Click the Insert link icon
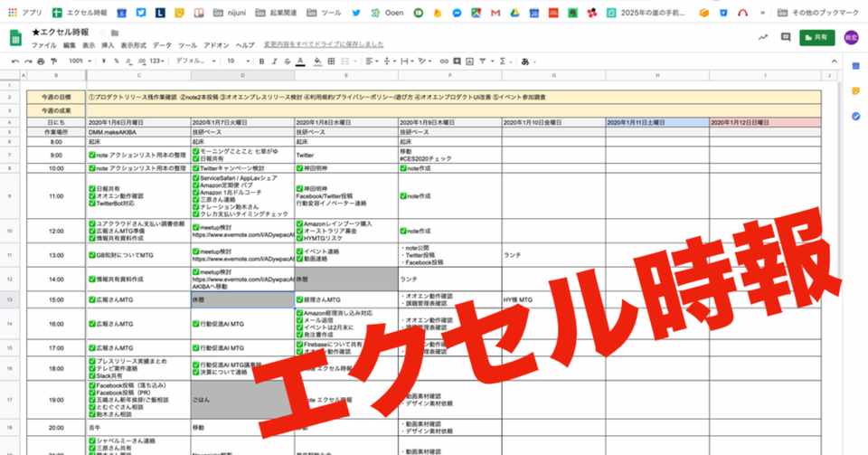Screen dimensions: 868x455 click(x=444, y=62)
